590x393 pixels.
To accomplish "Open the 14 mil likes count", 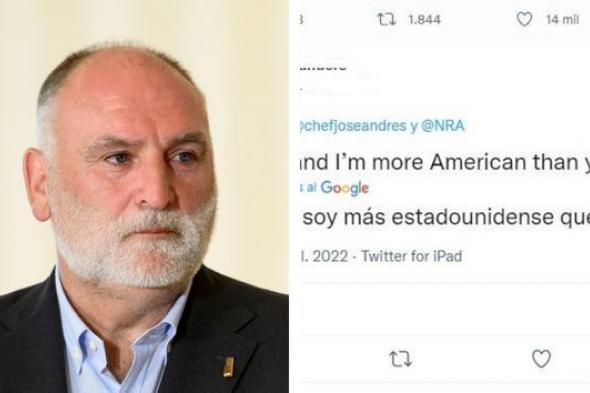I will pyautogui.click(x=562, y=20).
